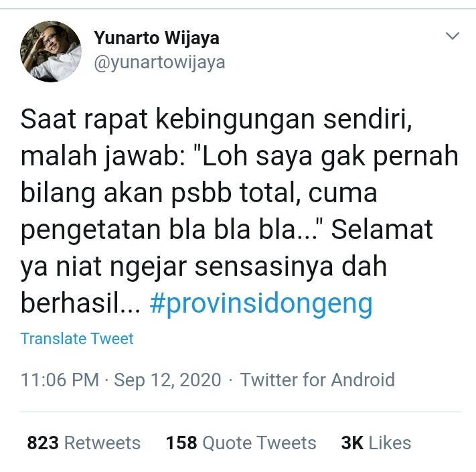
Task: Show the 158 Quote Tweets
Action: [241, 443]
